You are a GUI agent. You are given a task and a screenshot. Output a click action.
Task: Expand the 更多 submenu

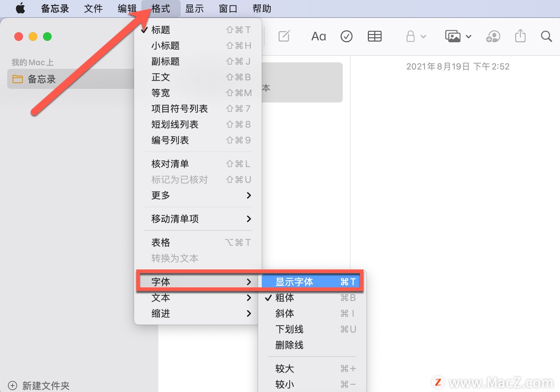tap(198, 195)
